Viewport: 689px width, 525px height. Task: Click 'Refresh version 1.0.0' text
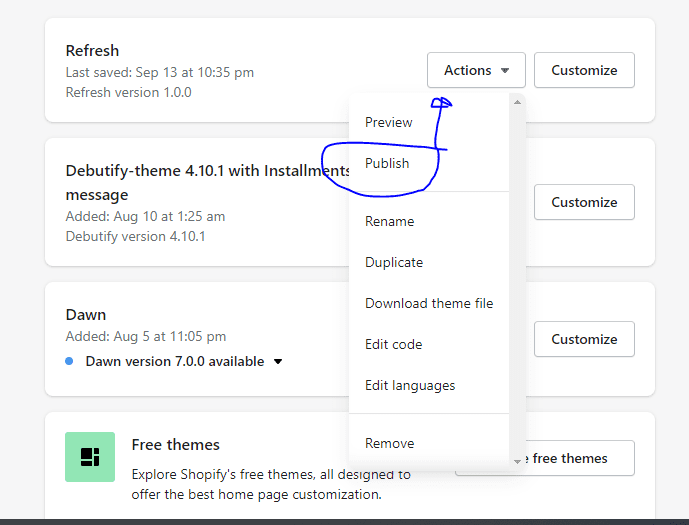[128, 93]
